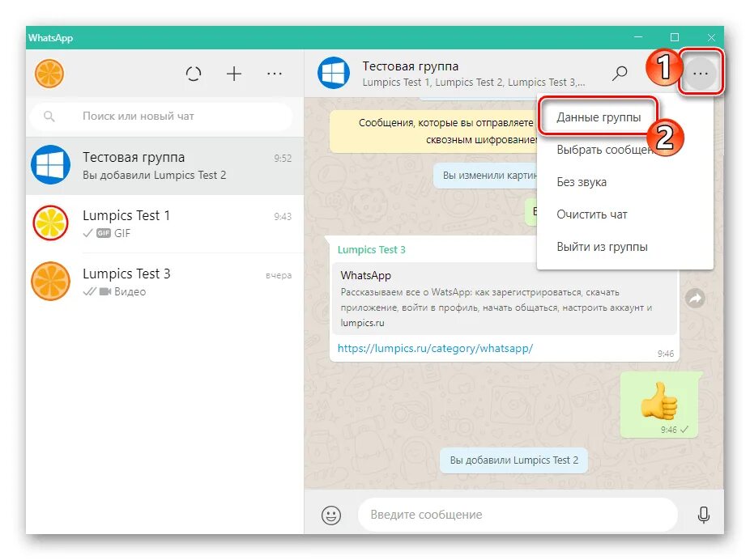Click the 9:52 timestamp of 'Тестовая группа'

tap(283, 158)
